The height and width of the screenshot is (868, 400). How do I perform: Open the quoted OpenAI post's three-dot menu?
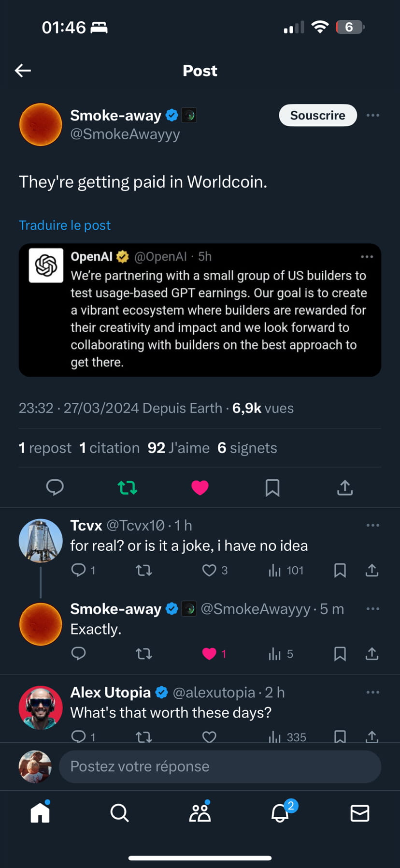[367, 257]
